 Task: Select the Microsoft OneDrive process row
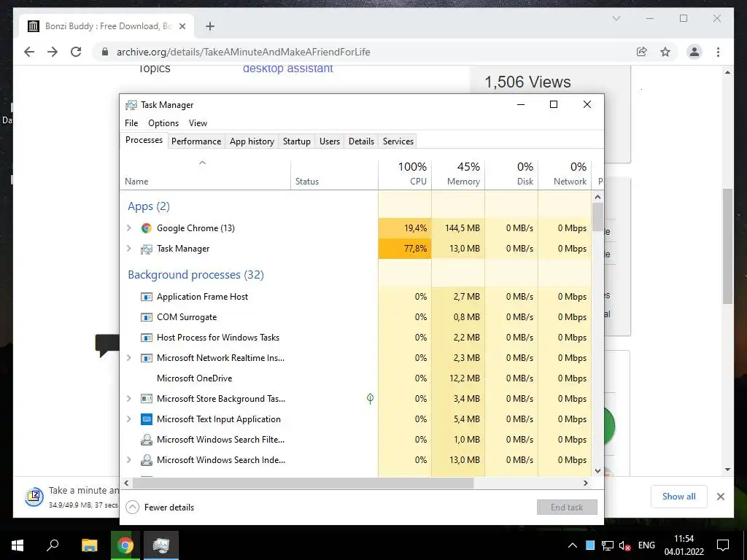pos(355,378)
